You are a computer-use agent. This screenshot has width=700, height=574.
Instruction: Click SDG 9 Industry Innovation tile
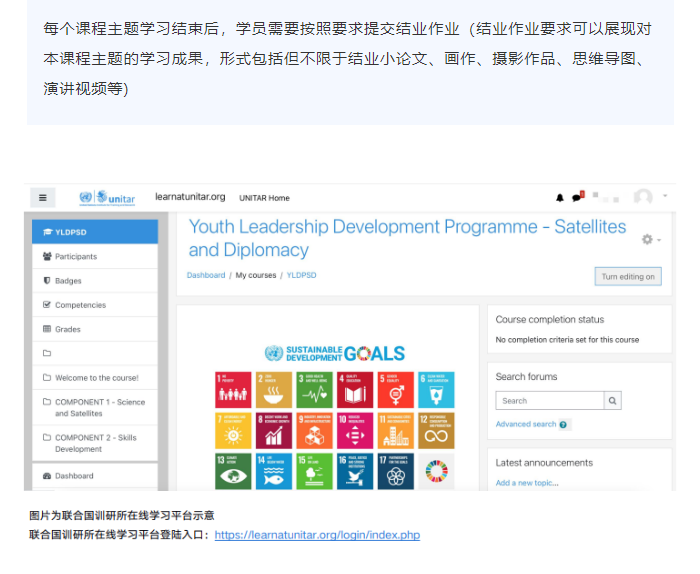pyautogui.click(x=314, y=431)
